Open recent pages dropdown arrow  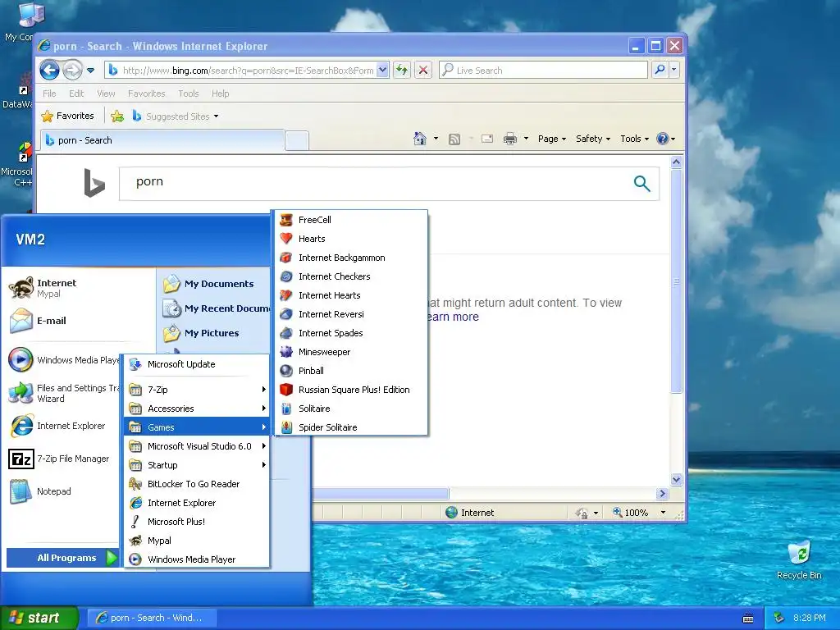tap(90, 71)
